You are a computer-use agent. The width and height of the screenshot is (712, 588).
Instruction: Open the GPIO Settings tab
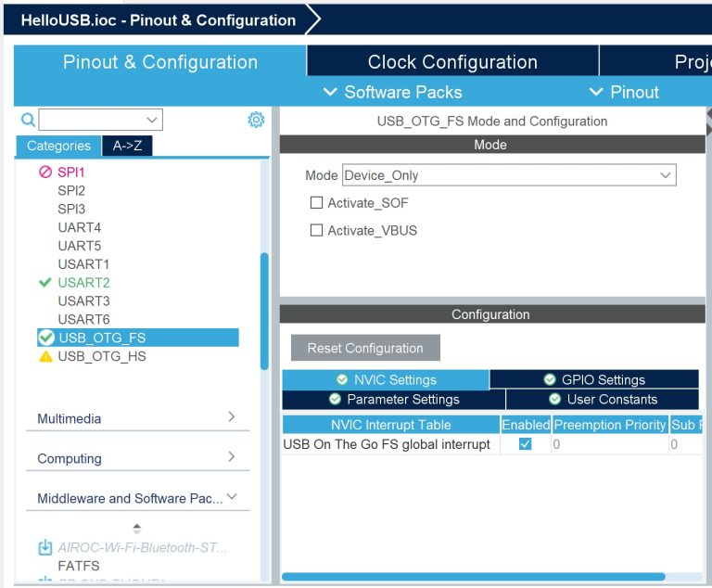tap(594, 379)
